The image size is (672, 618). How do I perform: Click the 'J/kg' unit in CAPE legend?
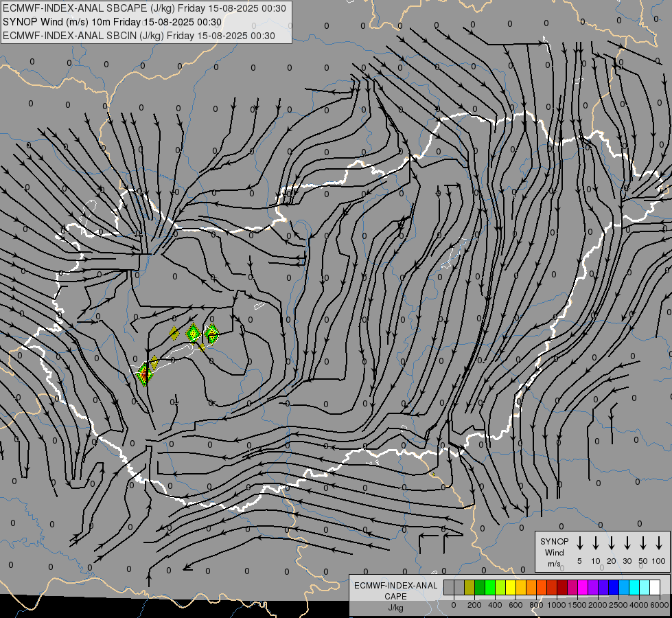(395, 608)
